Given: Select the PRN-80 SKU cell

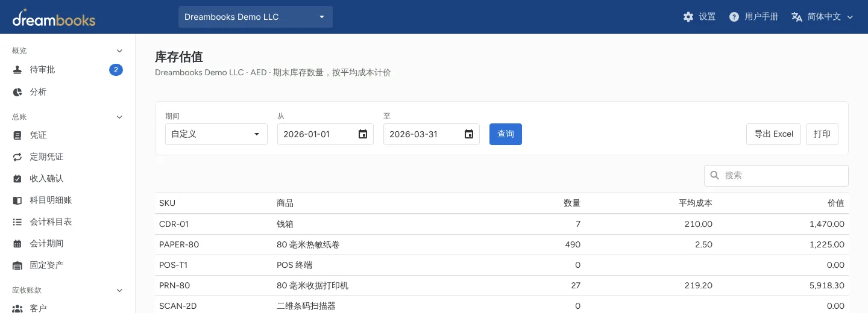Looking at the screenshot, I should (x=175, y=285).
